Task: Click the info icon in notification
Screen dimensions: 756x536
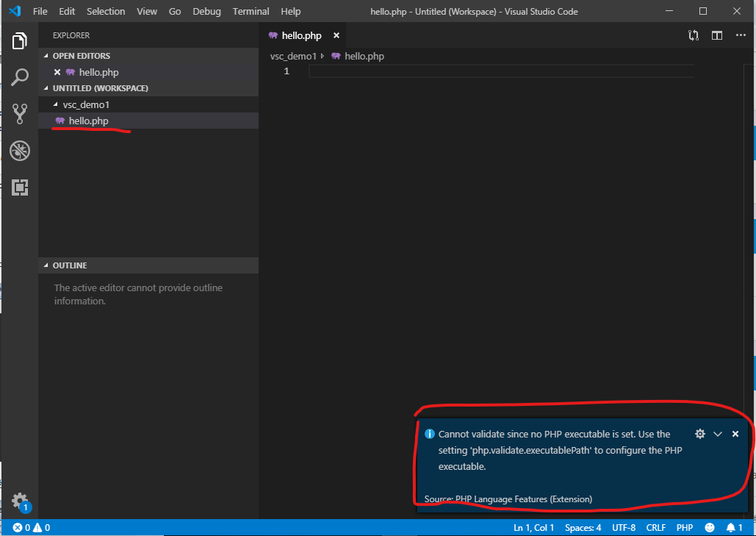Action: (429, 434)
